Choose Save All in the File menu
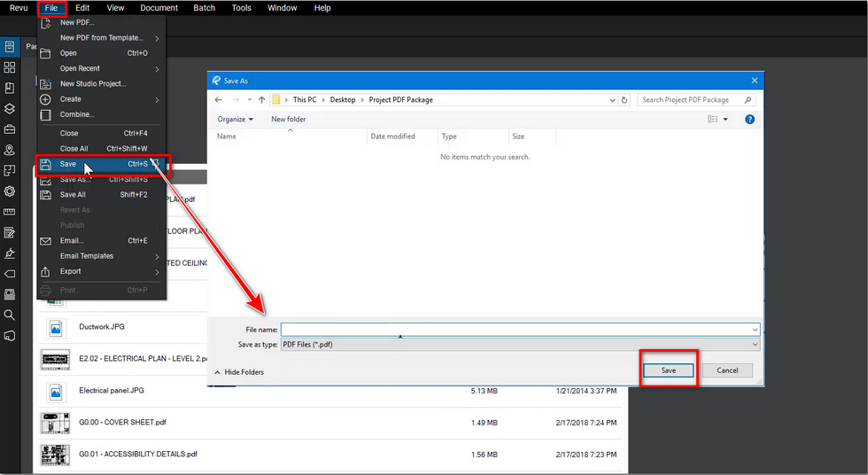The height and width of the screenshot is (475, 868). [103, 195]
